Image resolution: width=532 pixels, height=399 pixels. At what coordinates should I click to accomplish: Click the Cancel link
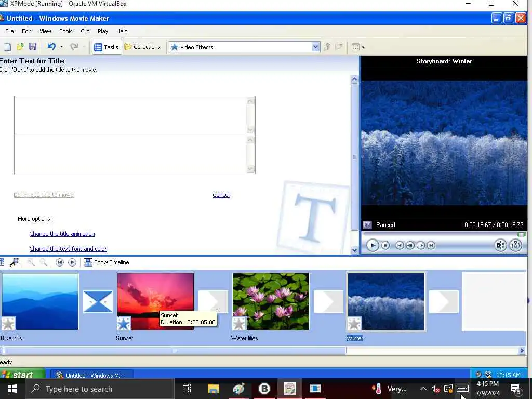click(221, 195)
